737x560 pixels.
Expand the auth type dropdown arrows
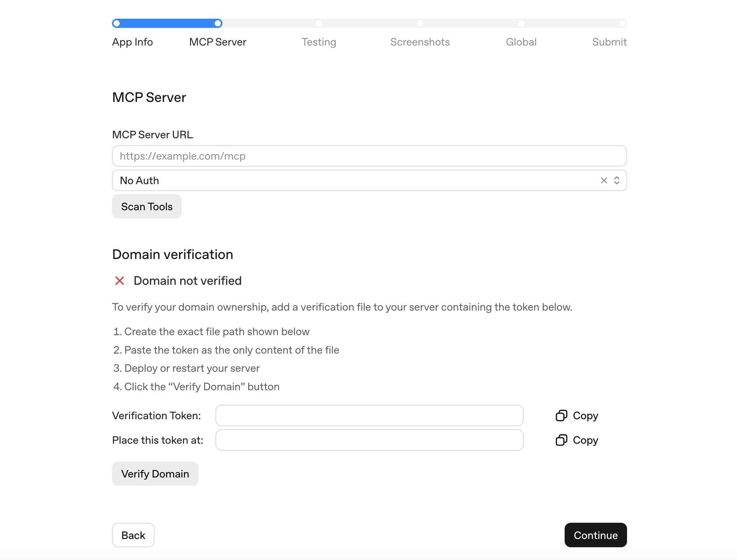(616, 180)
